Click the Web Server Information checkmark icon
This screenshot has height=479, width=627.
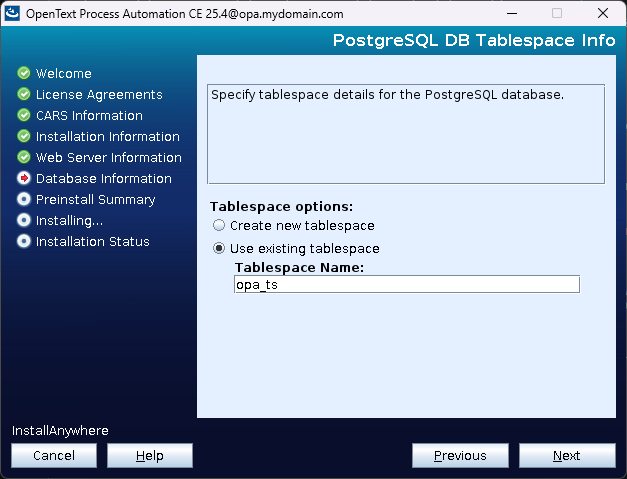coord(24,157)
